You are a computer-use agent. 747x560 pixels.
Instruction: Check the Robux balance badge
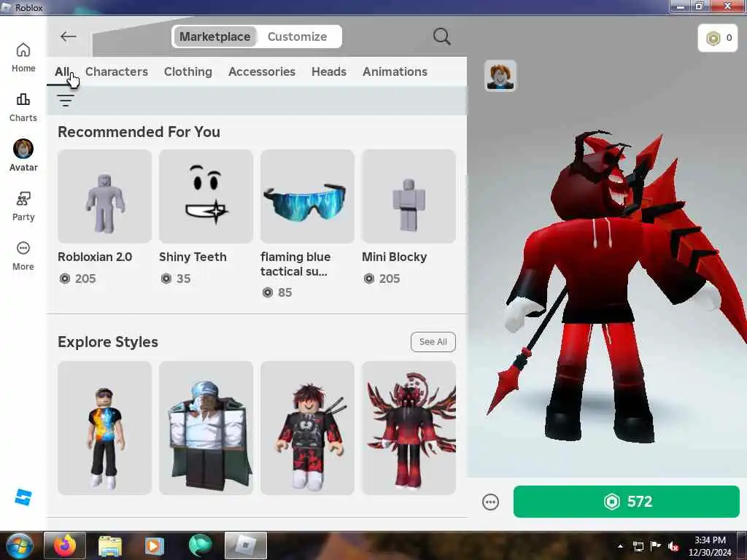pyautogui.click(x=718, y=38)
